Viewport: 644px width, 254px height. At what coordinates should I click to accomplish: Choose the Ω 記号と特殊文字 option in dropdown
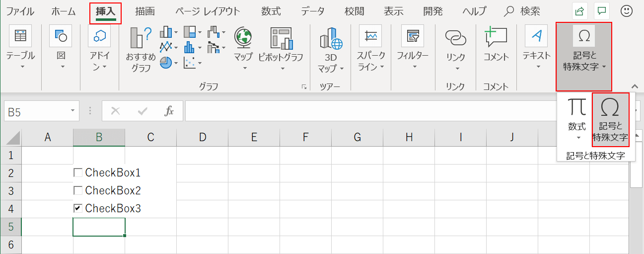(x=610, y=119)
